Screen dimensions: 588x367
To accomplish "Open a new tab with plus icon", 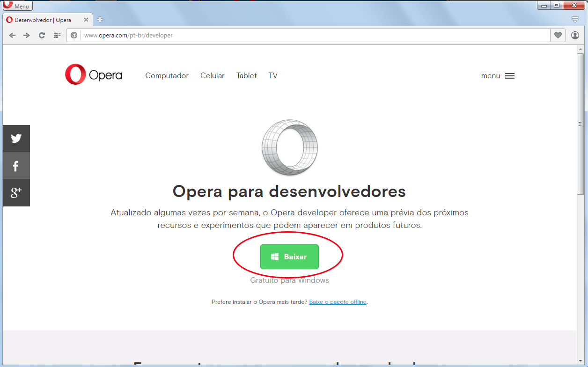I will (x=100, y=20).
